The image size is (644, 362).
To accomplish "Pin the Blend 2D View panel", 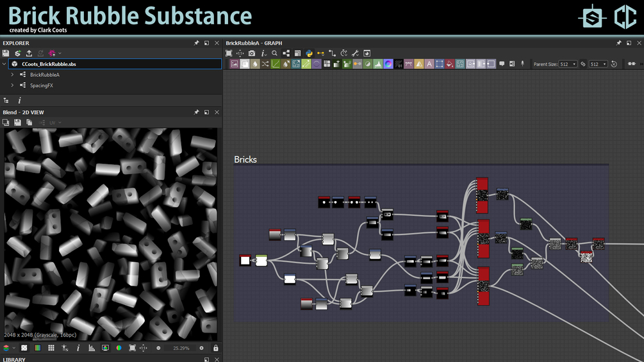I will [196, 112].
